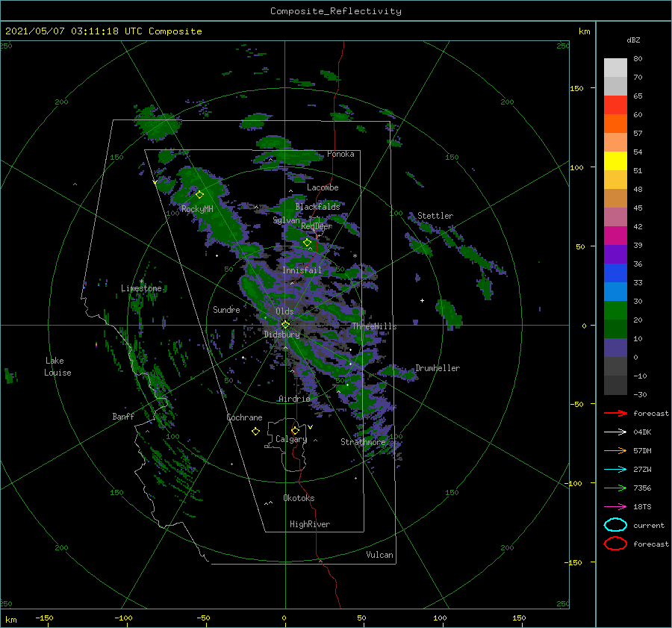
Task: Click the Innisfail city label
Action: coord(302,270)
